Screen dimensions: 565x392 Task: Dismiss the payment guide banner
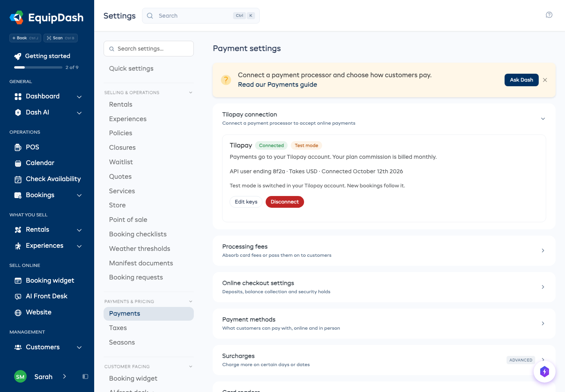coord(545,80)
